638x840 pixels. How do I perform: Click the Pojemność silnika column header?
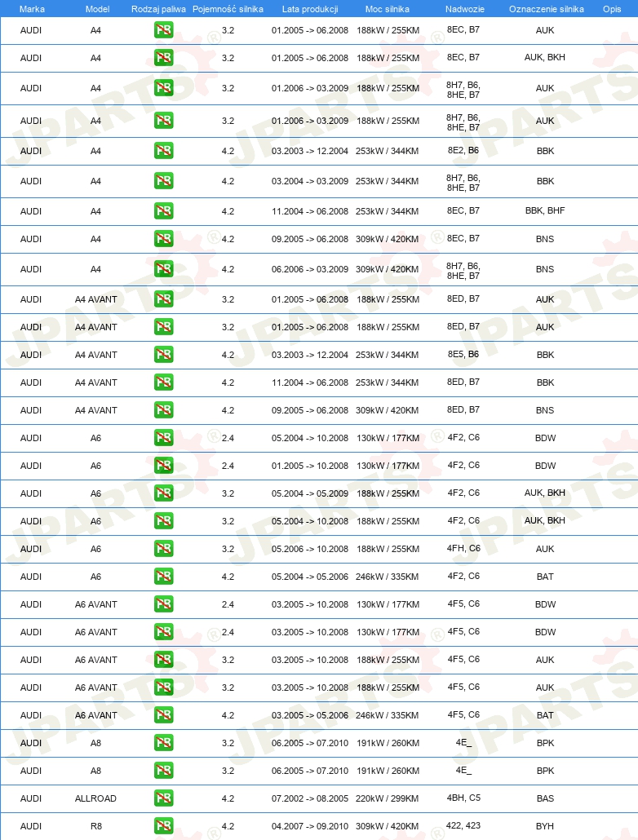[x=228, y=9]
